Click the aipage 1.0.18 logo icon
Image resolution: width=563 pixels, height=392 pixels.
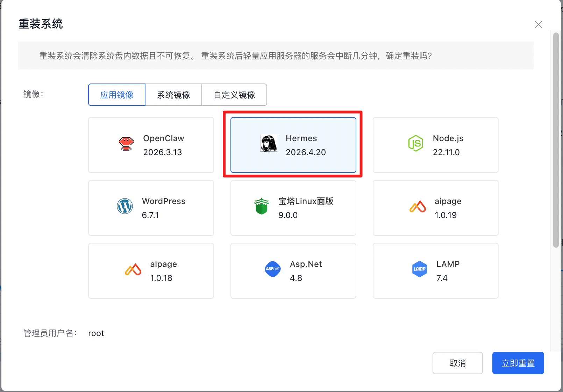click(133, 269)
